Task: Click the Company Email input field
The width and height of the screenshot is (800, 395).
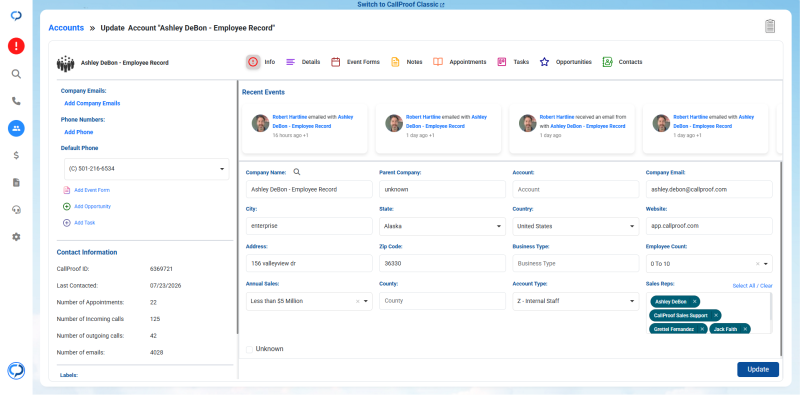Action: pyautogui.click(x=709, y=189)
